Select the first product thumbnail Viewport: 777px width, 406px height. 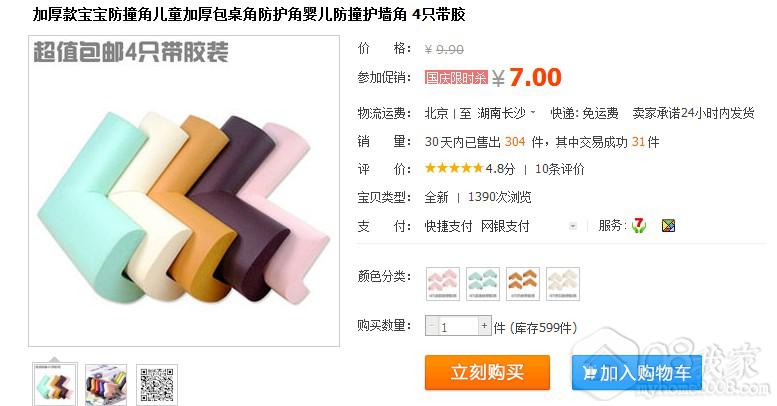(55, 385)
